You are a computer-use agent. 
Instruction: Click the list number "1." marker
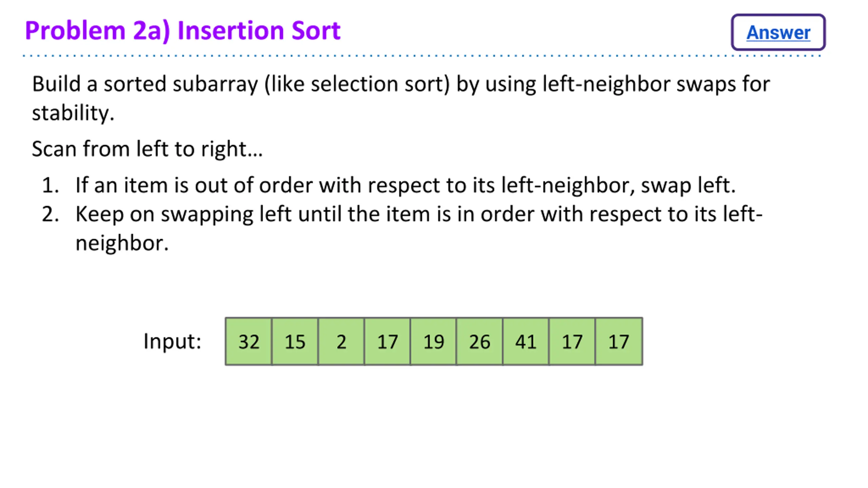pyautogui.click(x=50, y=185)
